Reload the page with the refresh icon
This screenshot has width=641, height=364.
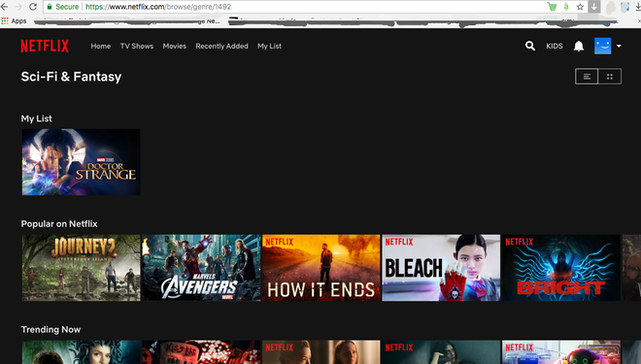[33, 7]
